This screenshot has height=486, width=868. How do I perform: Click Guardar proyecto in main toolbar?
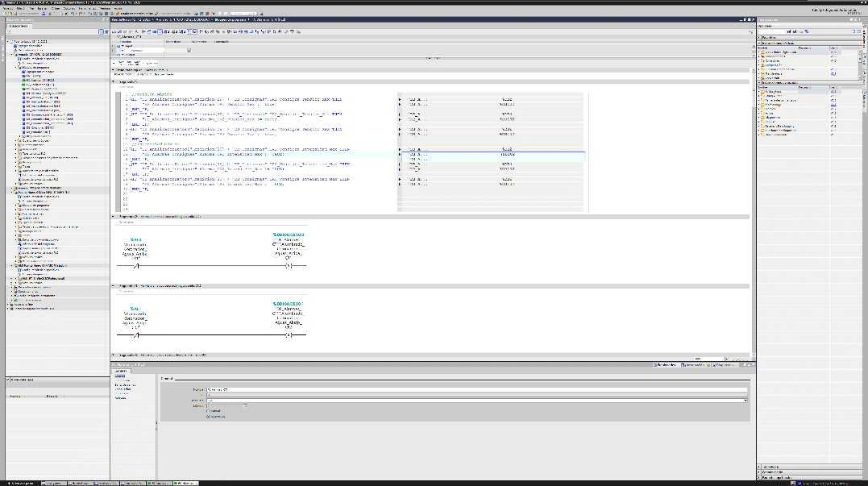pyautogui.click(x=27, y=13)
